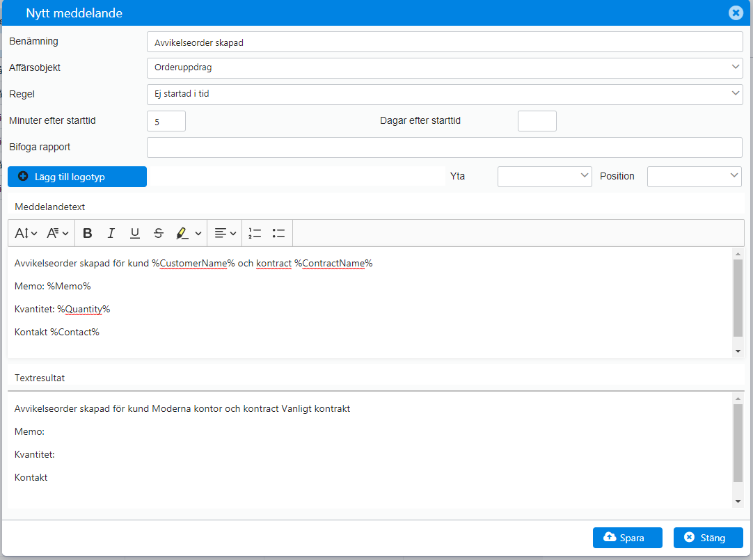The height and width of the screenshot is (560, 753).
Task: Click the Meddelandetext scrollbar up arrow
Action: [738, 253]
